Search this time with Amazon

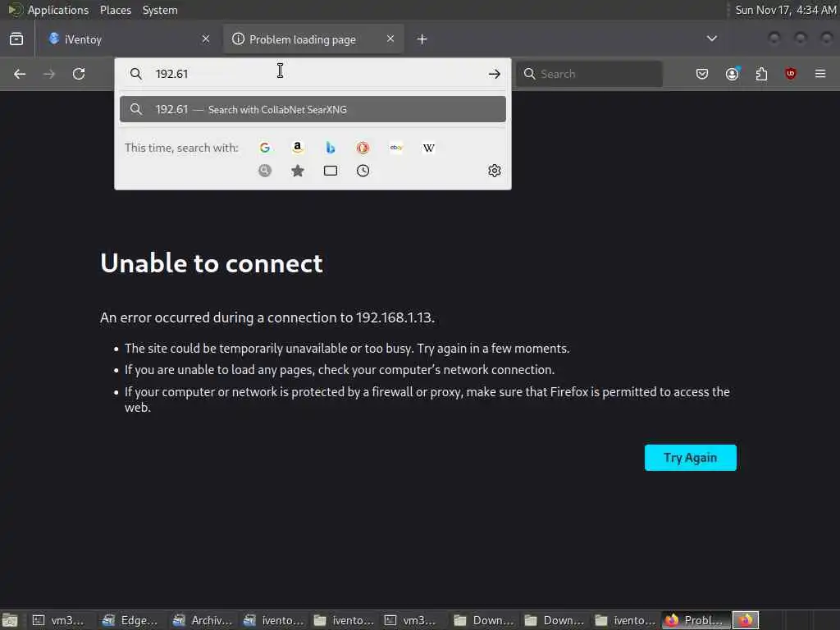coord(297,148)
